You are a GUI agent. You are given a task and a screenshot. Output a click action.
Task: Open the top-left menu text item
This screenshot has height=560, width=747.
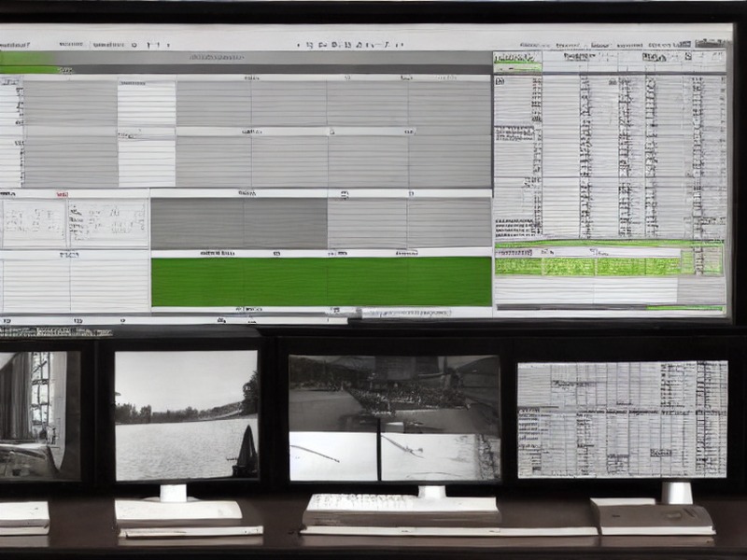[x=15, y=45]
